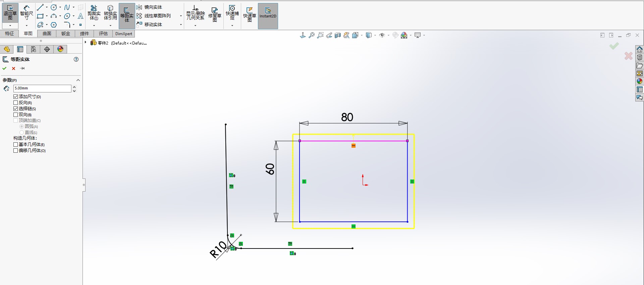This screenshot has width=644, height=285.
Task: Select the Arc sketch tool
Action: pos(54,16)
